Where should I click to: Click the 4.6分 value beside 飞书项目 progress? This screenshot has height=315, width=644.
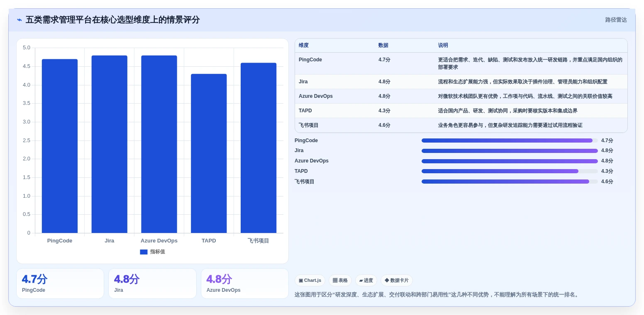tap(607, 182)
